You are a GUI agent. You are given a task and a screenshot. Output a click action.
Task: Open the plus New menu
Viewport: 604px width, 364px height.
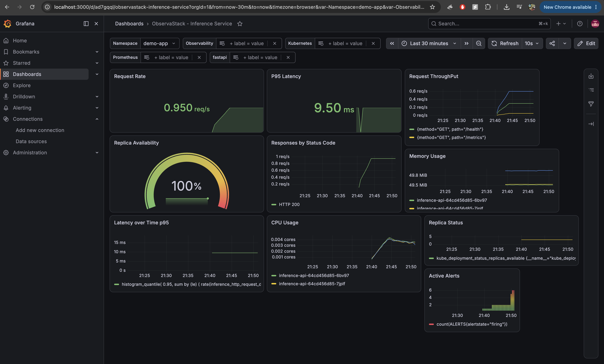point(561,24)
